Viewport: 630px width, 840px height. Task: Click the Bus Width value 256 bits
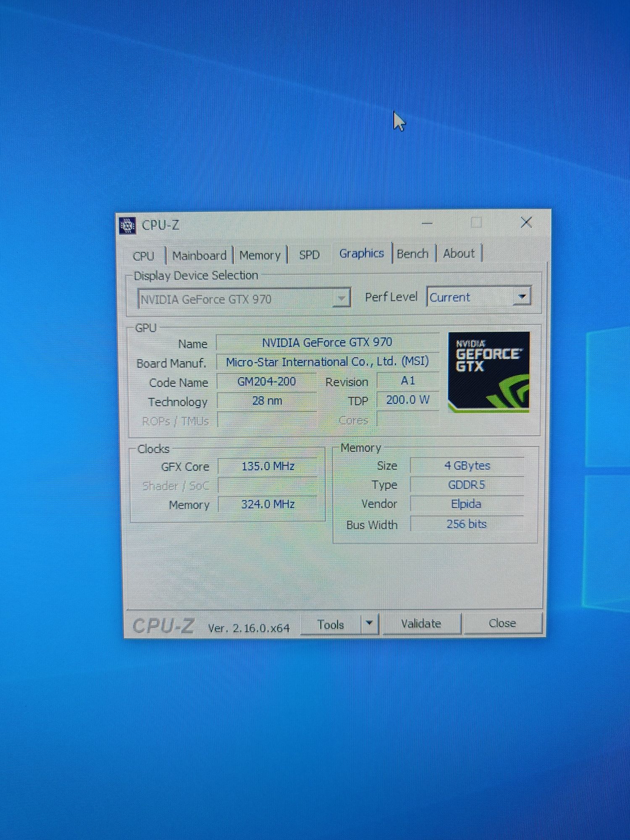467,524
